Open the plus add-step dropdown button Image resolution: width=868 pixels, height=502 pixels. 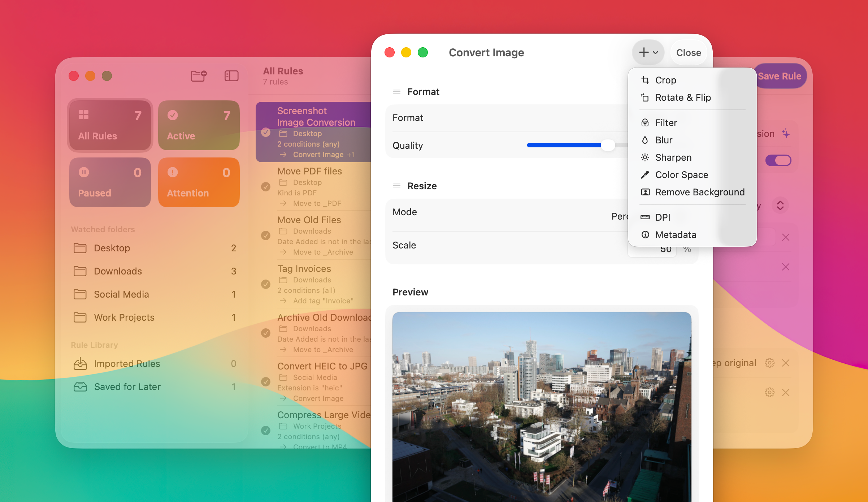[x=648, y=53]
